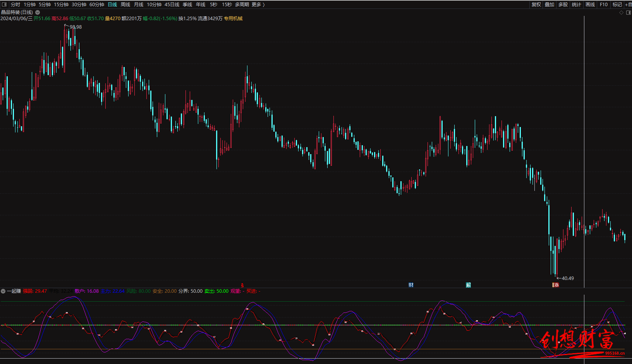Click the 专用机械 sector label
Viewport: 632px width, 364px height.
coord(233,19)
